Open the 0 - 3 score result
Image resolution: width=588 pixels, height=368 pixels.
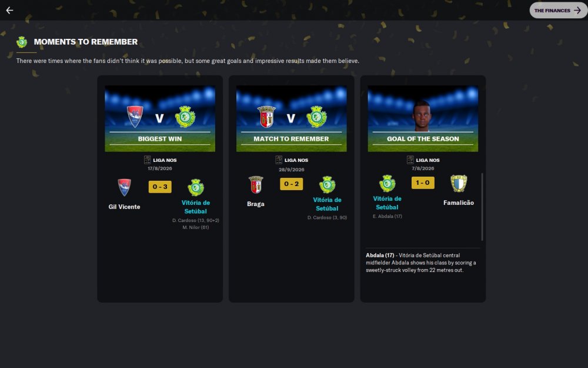pos(160,187)
